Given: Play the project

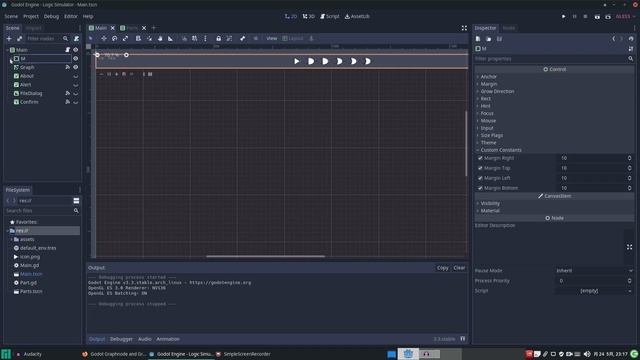Looking at the screenshot, I should point(564,16).
